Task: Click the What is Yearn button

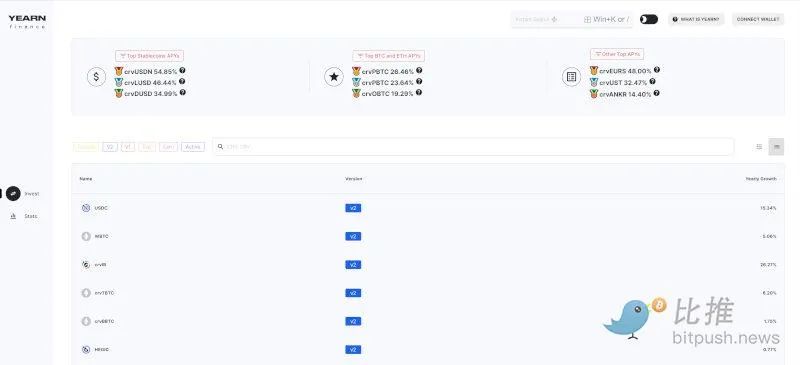Action: tap(696, 19)
